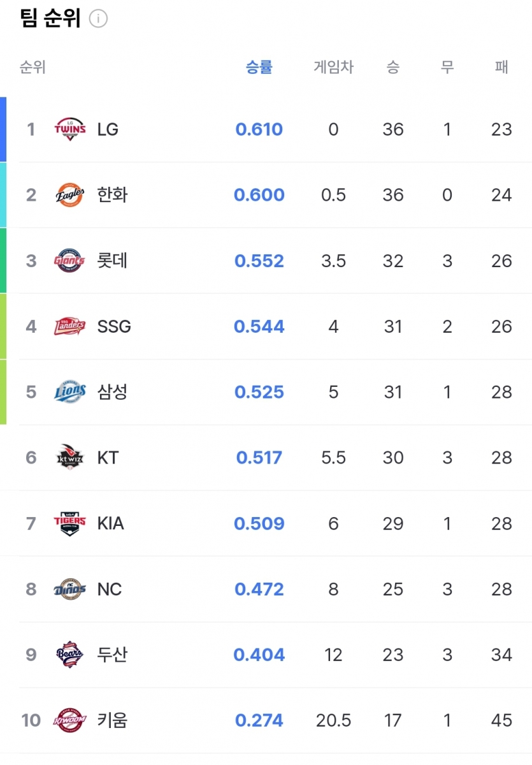Open the LG Twins team logo
Screen dimensions: 532x765
(x=69, y=129)
